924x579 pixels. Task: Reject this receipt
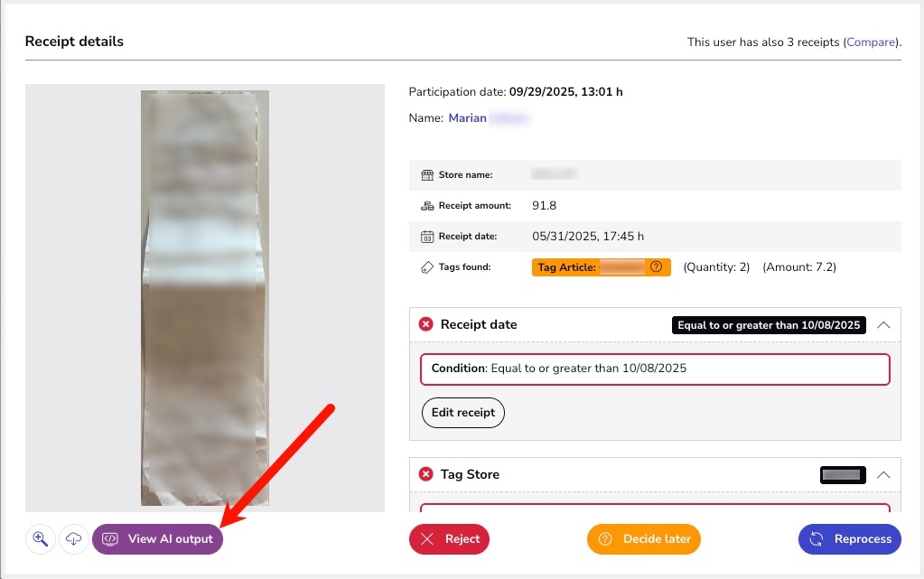[449, 539]
